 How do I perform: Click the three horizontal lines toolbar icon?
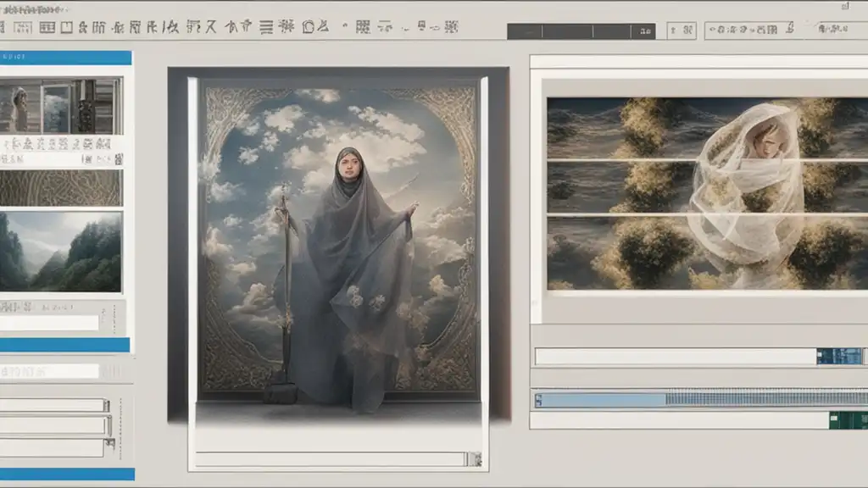pyautogui.click(x=266, y=27)
